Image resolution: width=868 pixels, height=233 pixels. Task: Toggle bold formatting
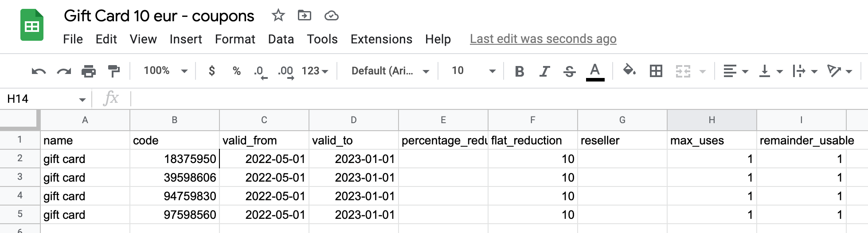[x=520, y=71]
